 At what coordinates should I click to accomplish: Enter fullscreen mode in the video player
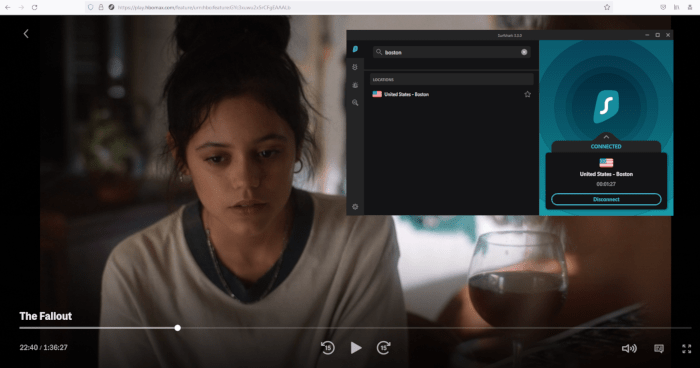click(x=687, y=348)
